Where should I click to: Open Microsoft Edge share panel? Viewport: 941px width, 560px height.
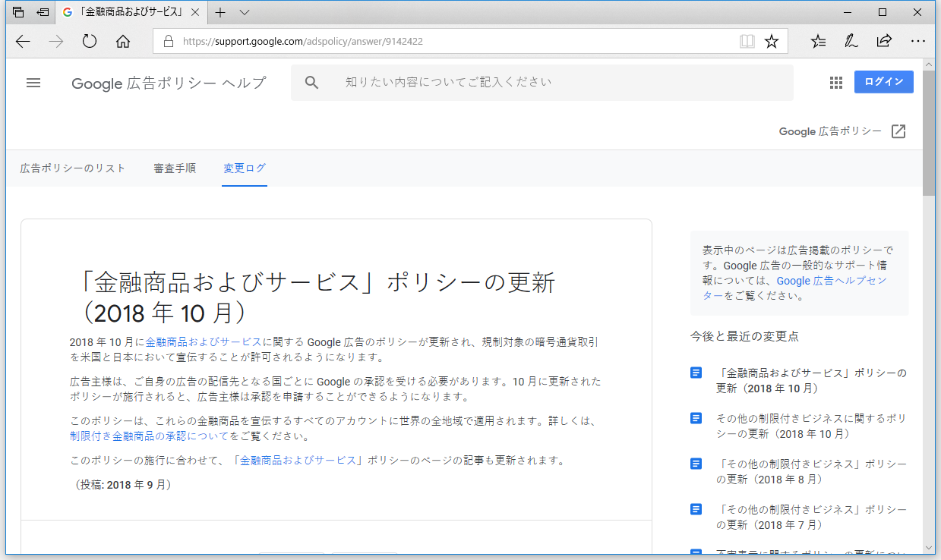pos(884,42)
